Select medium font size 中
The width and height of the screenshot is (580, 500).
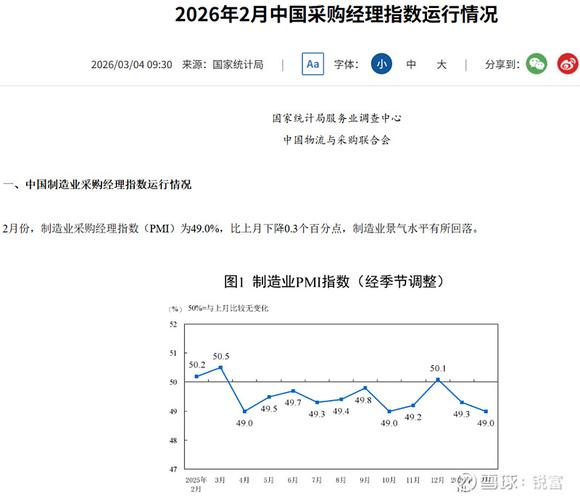[x=411, y=64]
